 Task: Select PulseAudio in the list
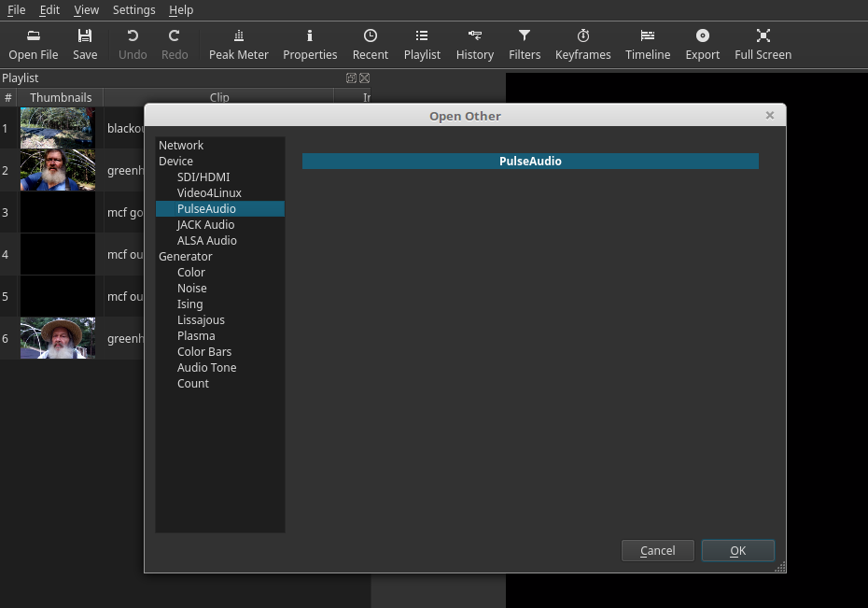coord(220,209)
